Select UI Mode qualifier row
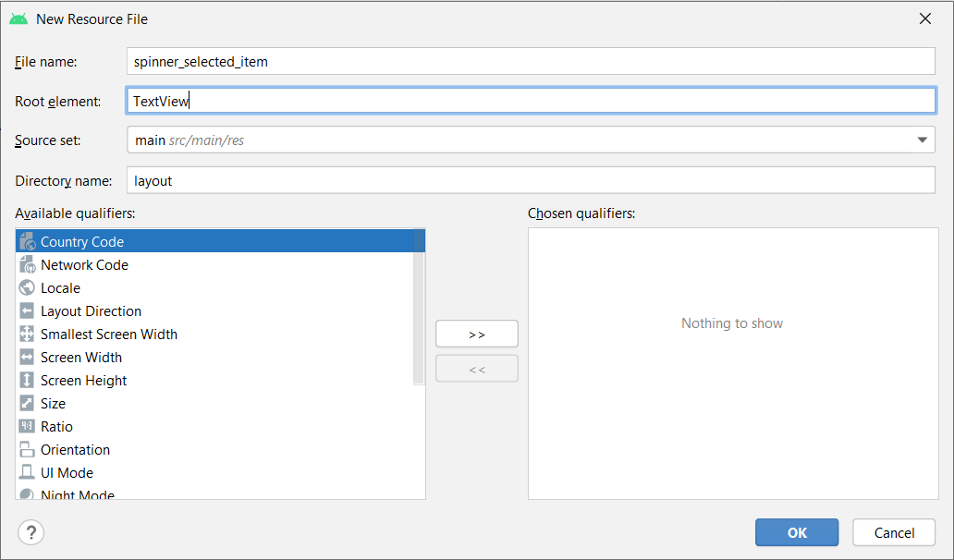954x560 pixels. pyautogui.click(x=220, y=472)
